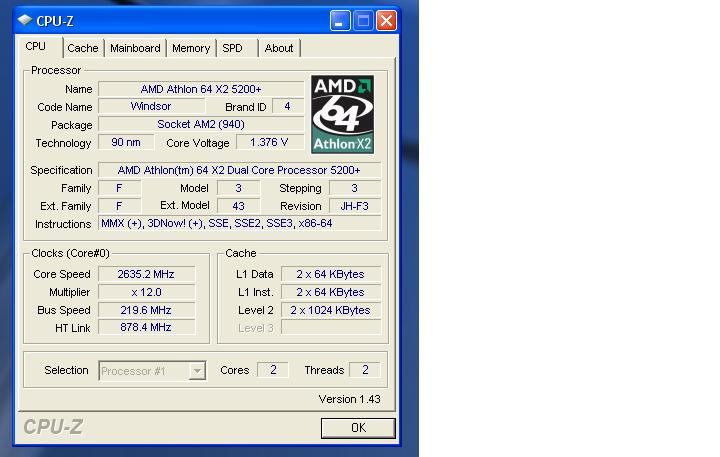Click the Bus Speed value 219.6 MHz

coord(146,310)
